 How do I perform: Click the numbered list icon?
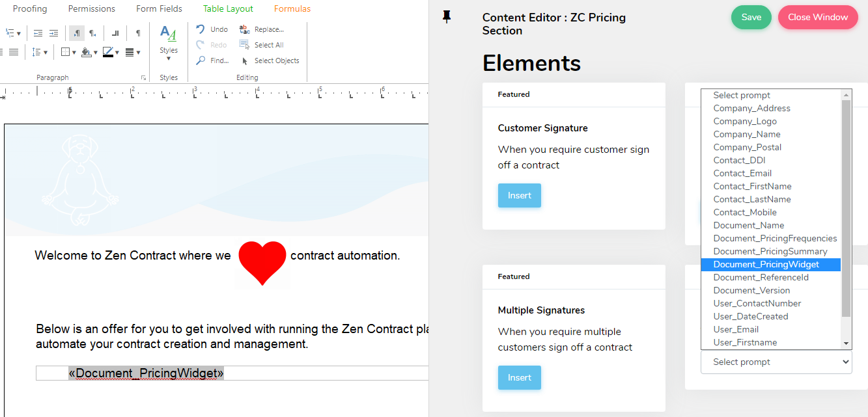click(x=10, y=33)
